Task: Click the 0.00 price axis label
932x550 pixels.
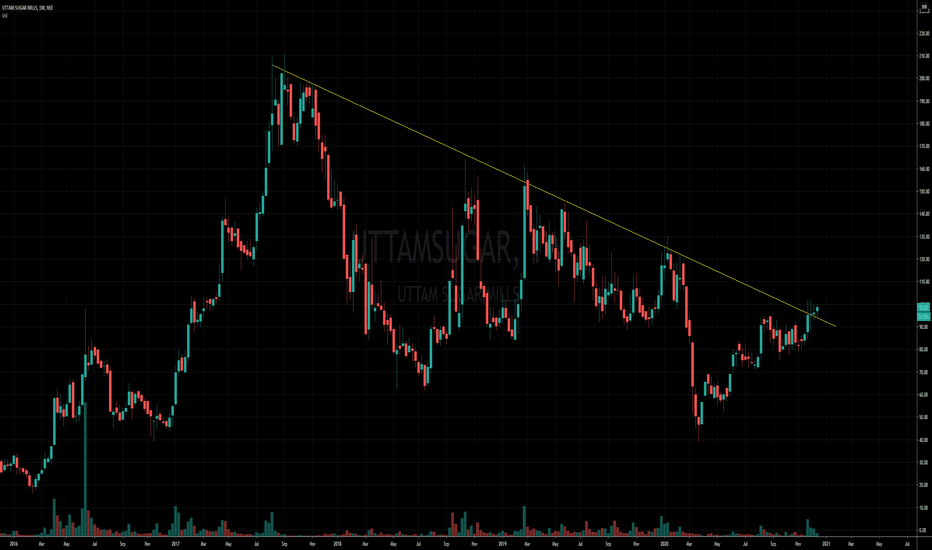Action: [x=924, y=530]
